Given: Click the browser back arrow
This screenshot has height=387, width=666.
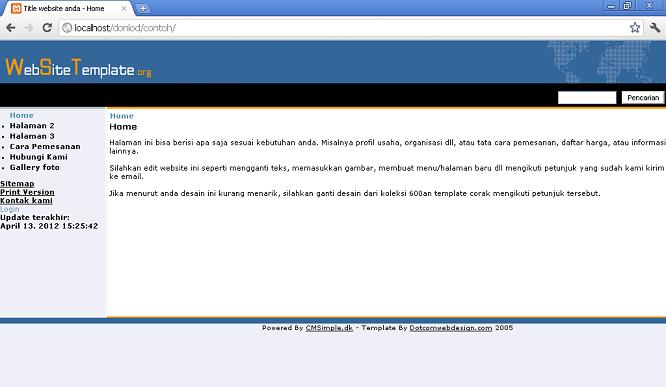Looking at the screenshot, I should tap(11, 28).
